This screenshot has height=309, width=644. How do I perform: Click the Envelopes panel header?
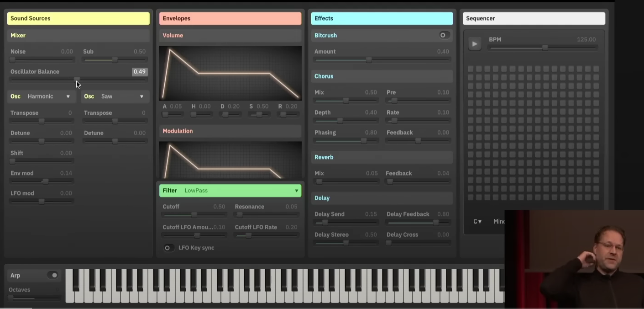(230, 18)
